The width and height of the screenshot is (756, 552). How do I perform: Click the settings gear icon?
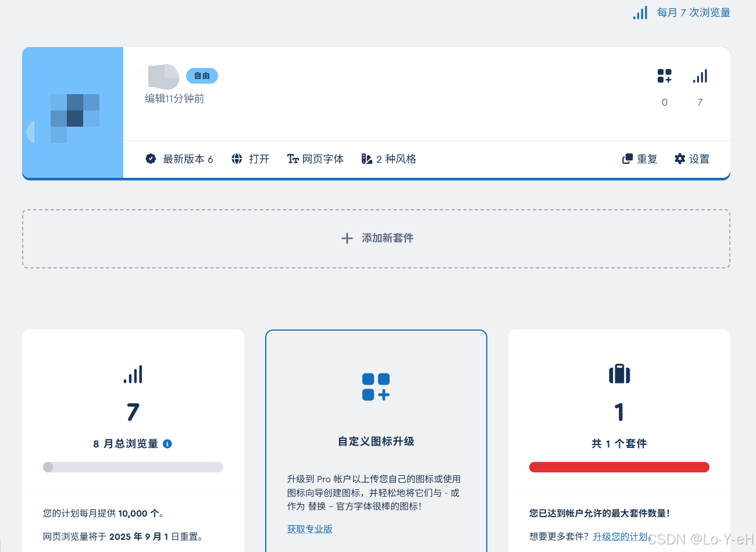(680, 159)
